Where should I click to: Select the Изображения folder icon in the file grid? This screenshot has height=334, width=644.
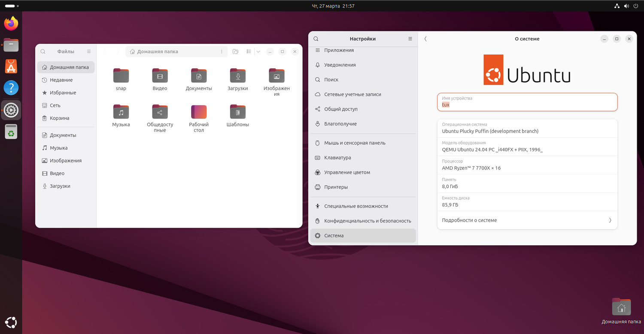tap(276, 75)
